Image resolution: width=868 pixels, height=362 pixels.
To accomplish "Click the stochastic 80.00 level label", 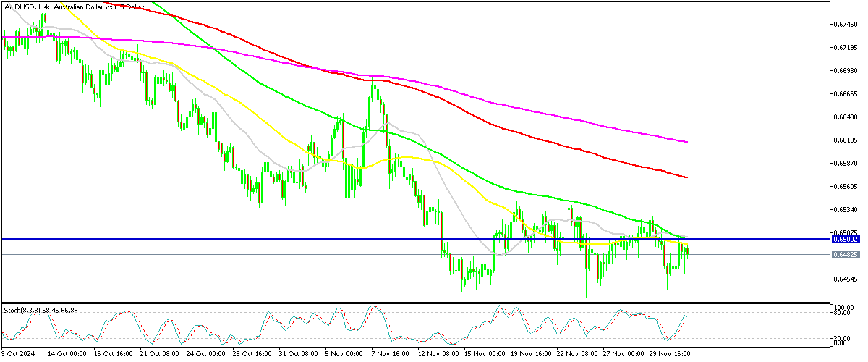I will [841, 311].
